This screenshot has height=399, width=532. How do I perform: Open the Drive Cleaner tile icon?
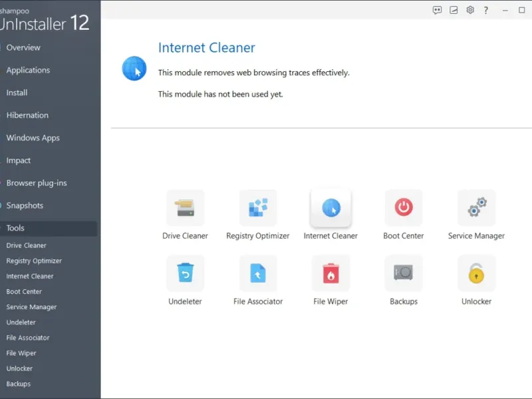click(x=186, y=208)
